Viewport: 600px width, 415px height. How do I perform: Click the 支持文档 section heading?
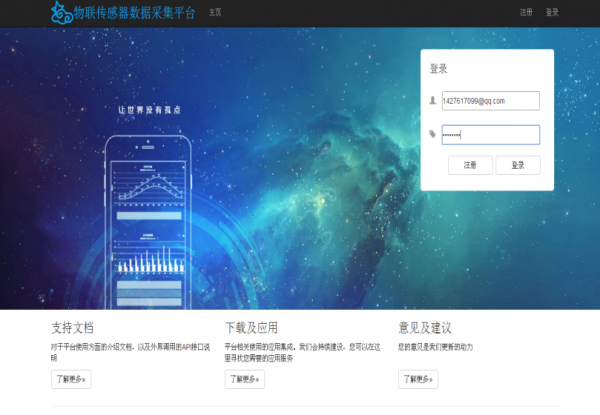tap(72, 327)
